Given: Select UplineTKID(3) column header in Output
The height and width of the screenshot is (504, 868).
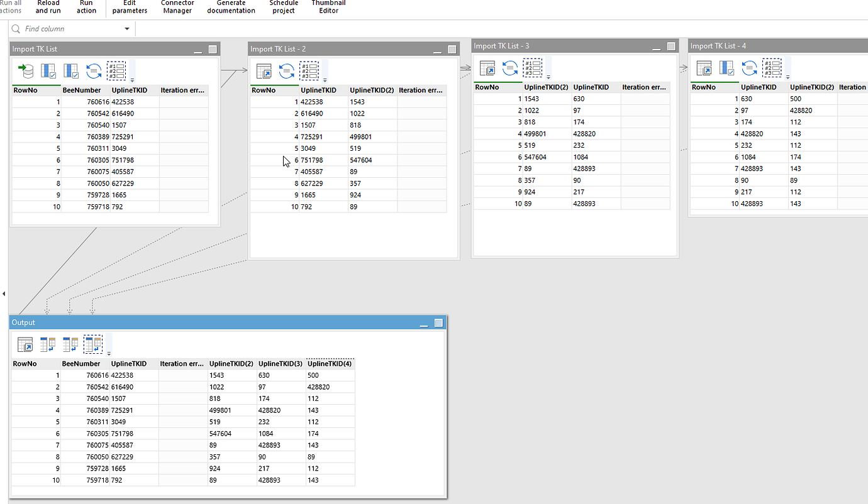Looking at the screenshot, I should (281, 363).
